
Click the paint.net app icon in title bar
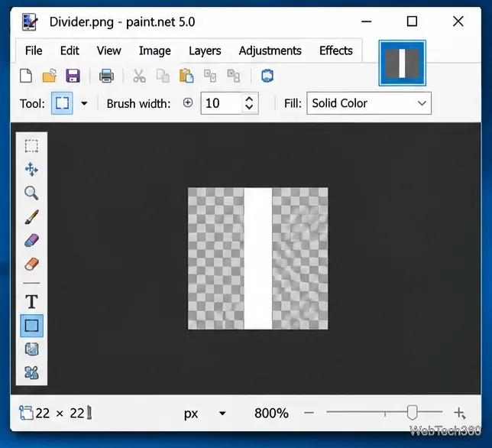(x=30, y=21)
